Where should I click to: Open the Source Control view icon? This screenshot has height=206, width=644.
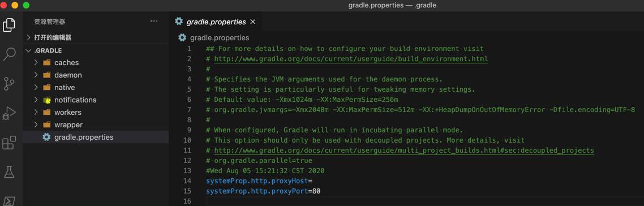tap(9, 83)
